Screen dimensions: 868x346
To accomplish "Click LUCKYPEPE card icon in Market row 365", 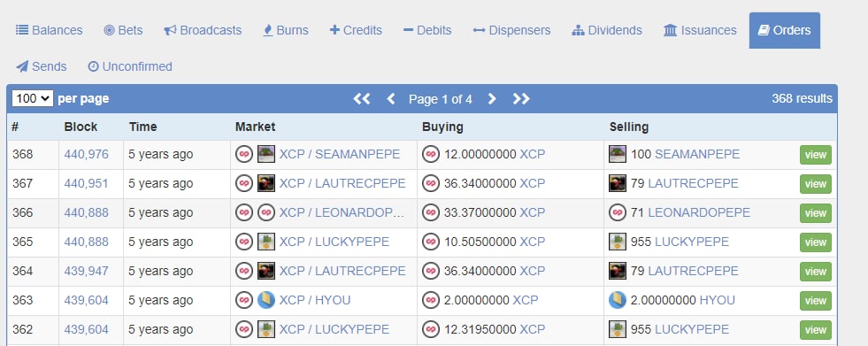I will 266,242.
